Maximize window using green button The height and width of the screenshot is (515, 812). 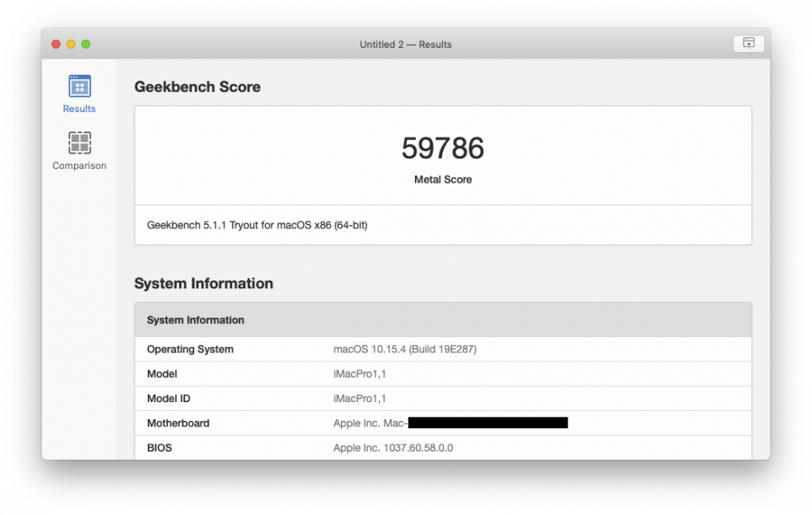coord(86,45)
